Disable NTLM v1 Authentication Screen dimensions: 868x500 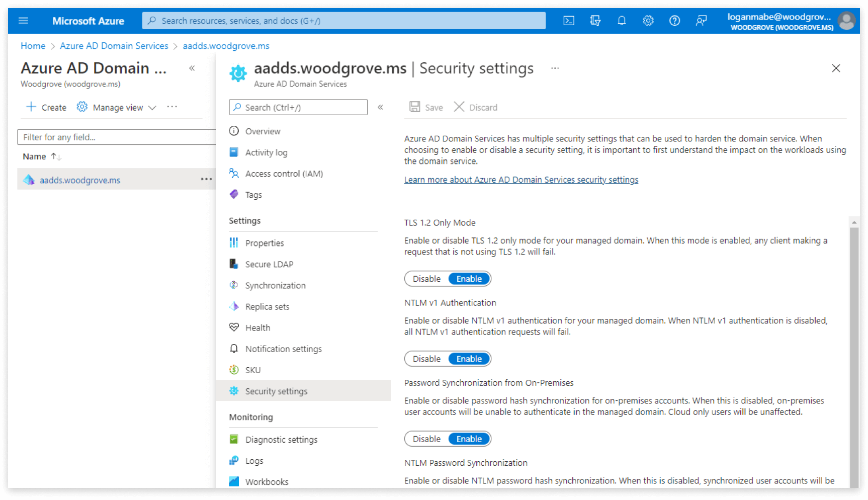pos(426,359)
